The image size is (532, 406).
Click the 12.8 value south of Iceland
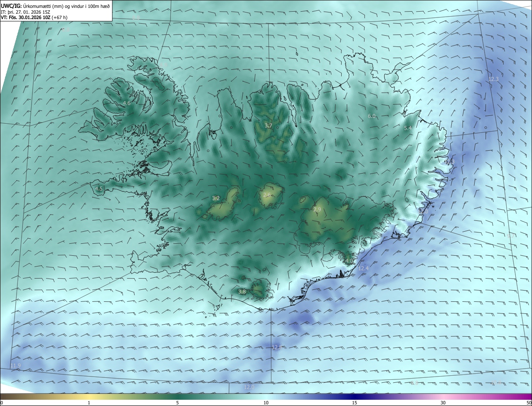click(x=277, y=347)
